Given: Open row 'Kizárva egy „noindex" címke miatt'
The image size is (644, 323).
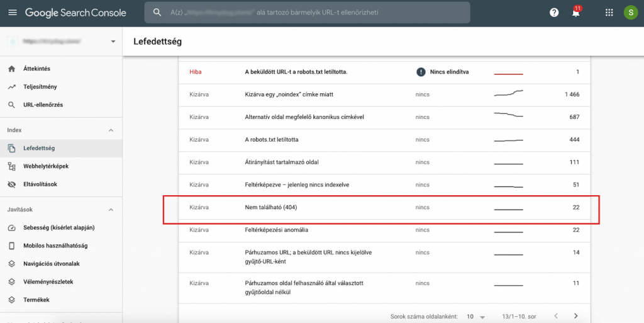Looking at the screenshot, I should [384, 94].
